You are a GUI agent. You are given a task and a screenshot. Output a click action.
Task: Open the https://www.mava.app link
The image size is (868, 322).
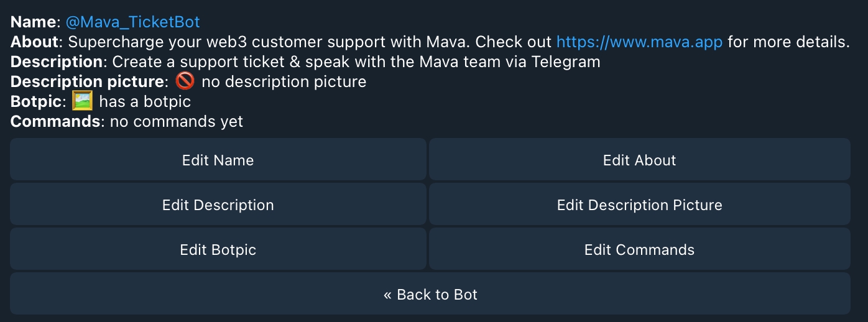639,42
